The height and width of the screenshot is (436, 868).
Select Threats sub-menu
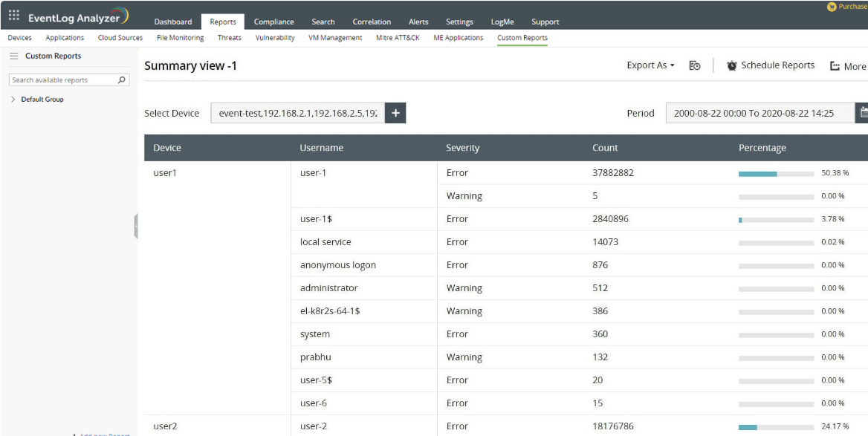click(229, 38)
